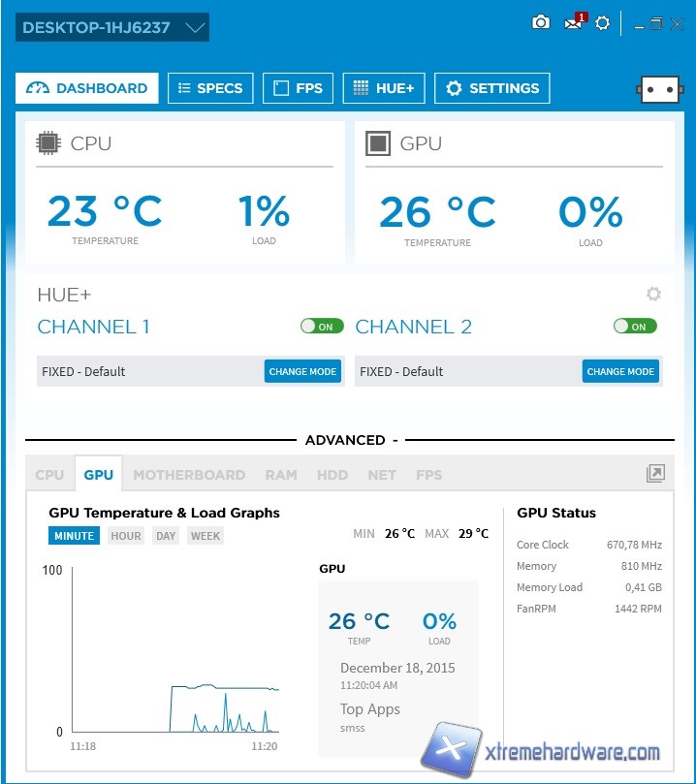Screen dimensions: 696x784
Task: Click the CPU chip icon
Action: (47, 143)
